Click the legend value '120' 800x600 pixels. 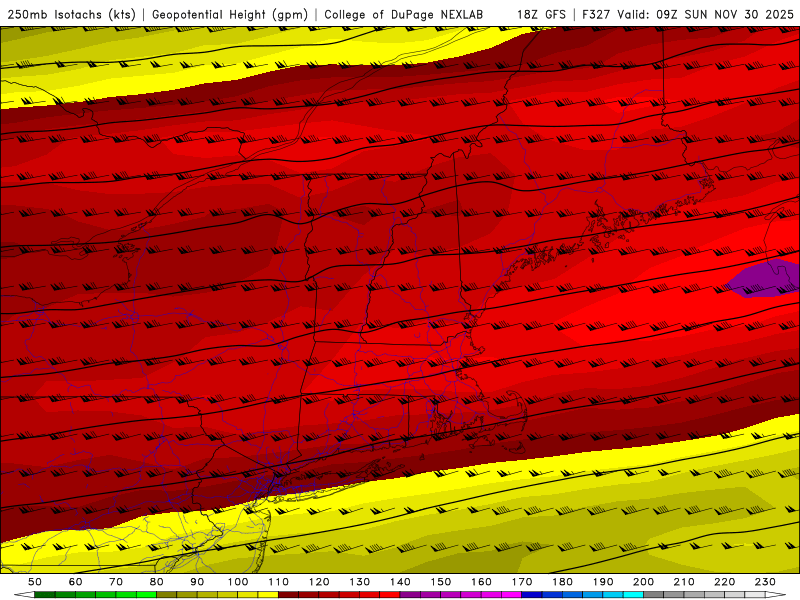[319, 582]
